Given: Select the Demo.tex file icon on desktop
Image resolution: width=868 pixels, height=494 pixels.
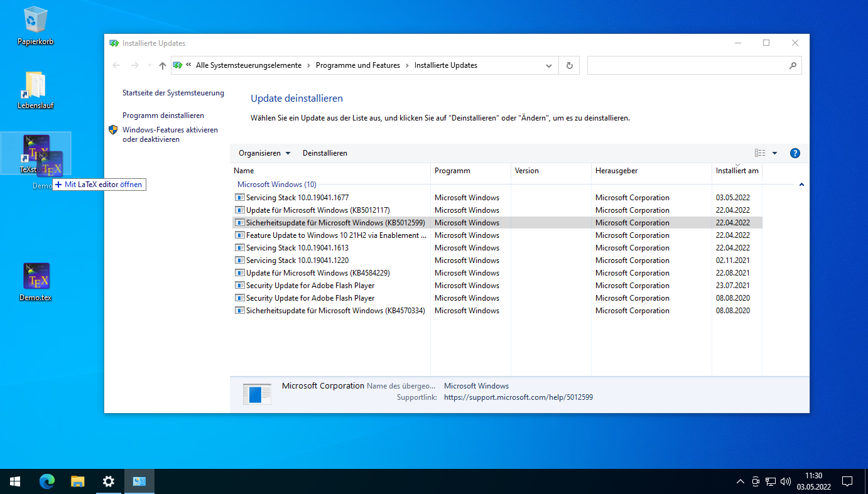Looking at the screenshot, I should (x=35, y=282).
